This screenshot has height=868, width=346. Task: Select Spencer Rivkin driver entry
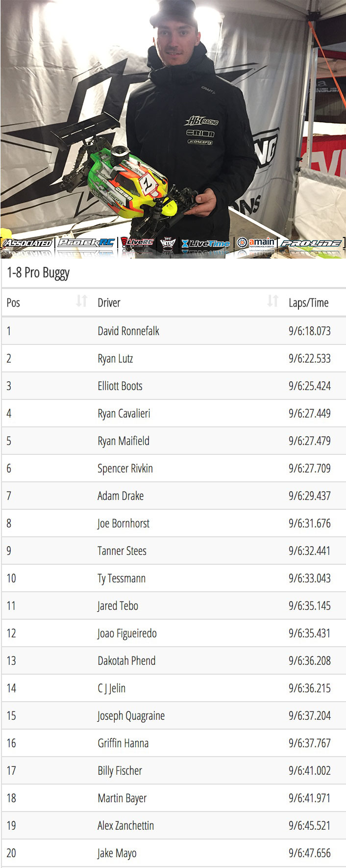[x=125, y=469]
